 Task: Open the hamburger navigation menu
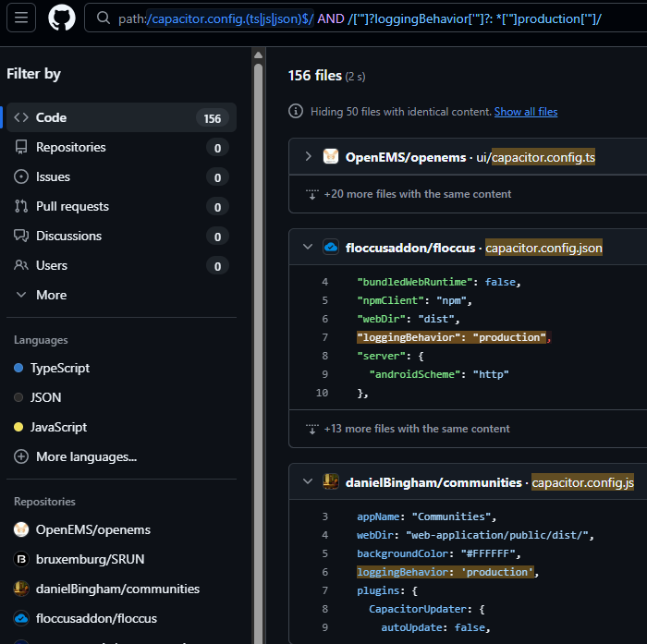coord(22,18)
